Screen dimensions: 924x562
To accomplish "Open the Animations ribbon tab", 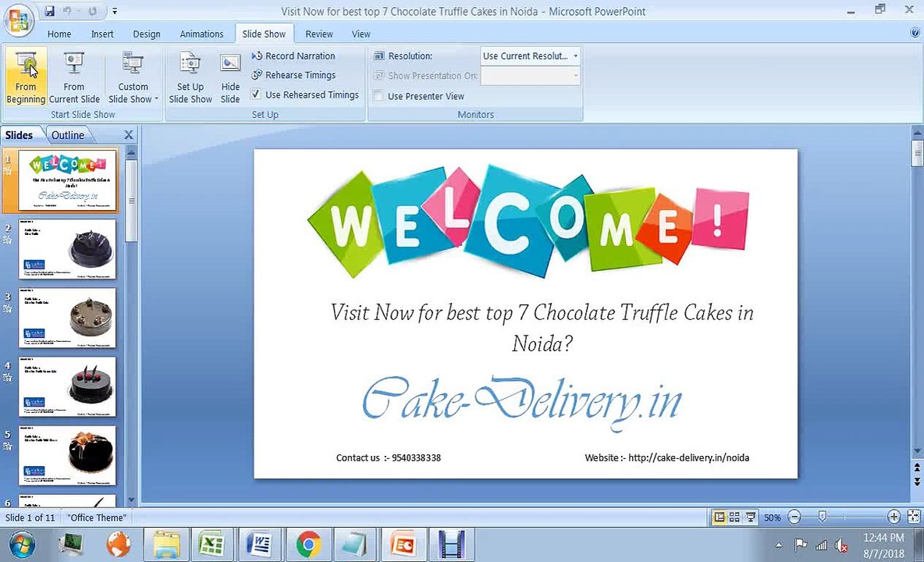I will [201, 34].
